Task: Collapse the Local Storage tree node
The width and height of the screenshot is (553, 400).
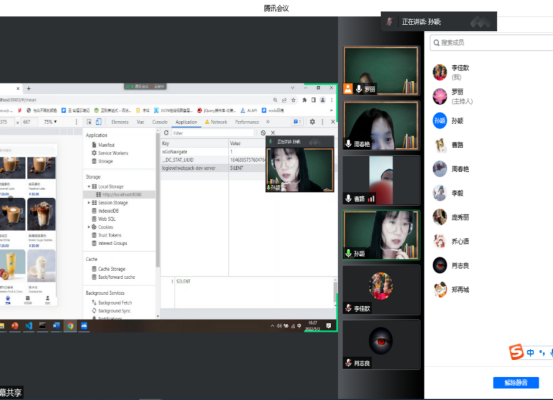Action: [89, 186]
